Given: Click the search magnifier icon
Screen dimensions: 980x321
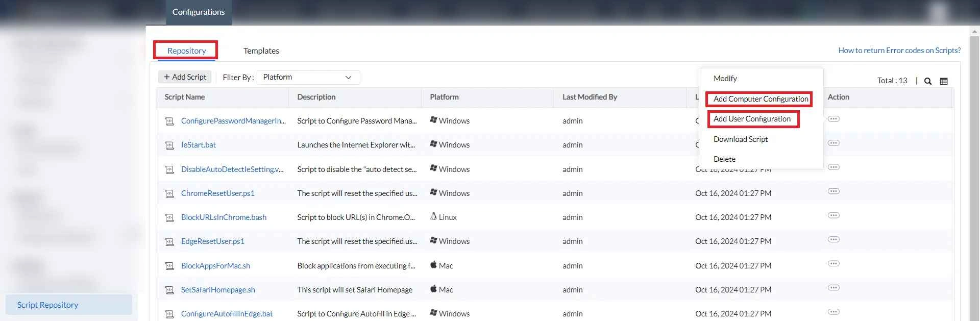Looking at the screenshot, I should [928, 81].
